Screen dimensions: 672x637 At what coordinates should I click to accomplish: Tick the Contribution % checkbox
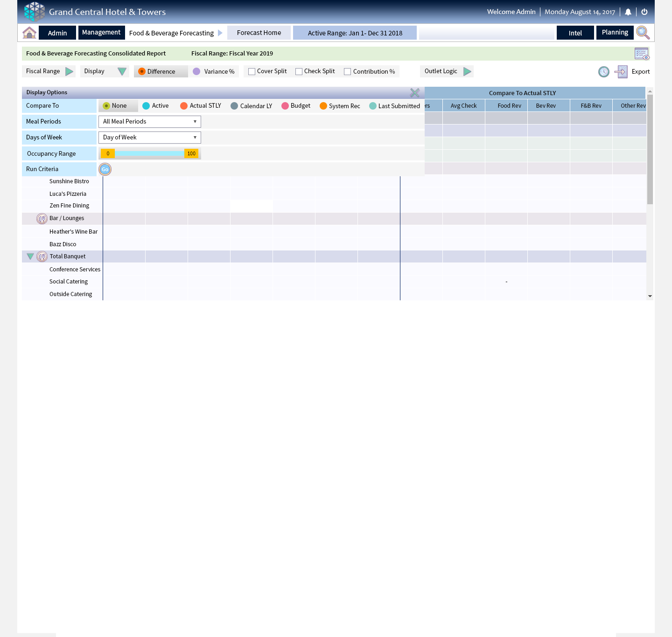click(x=348, y=72)
